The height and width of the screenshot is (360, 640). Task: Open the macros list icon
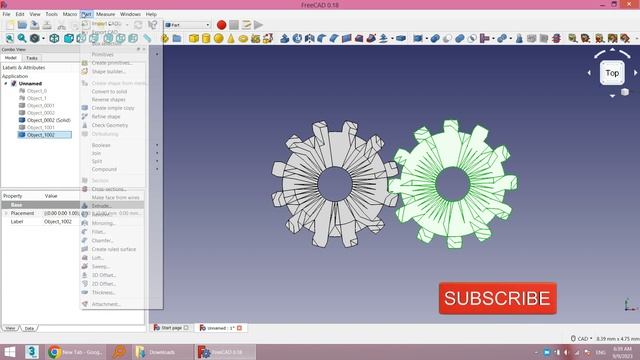point(246,25)
